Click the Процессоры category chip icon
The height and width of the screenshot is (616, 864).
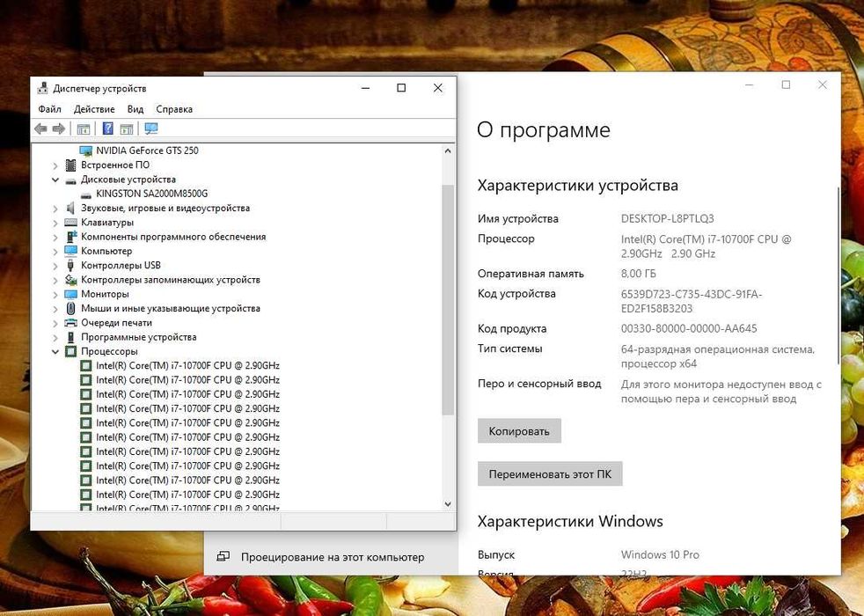click(x=70, y=351)
